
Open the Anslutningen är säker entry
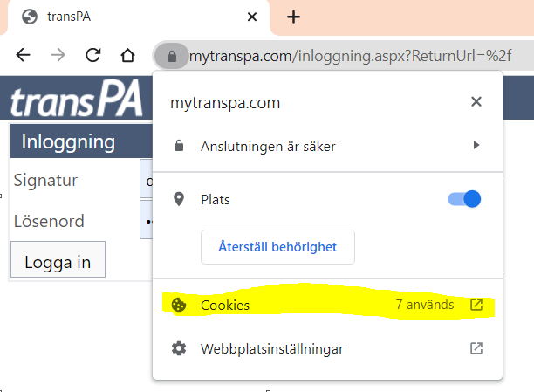click(327, 146)
